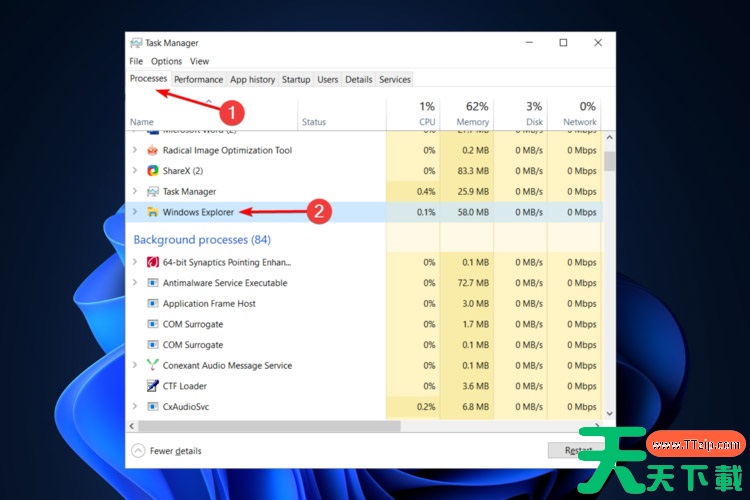This screenshot has height=500, width=750.
Task: Minimize the Task Manager window
Action: click(529, 43)
